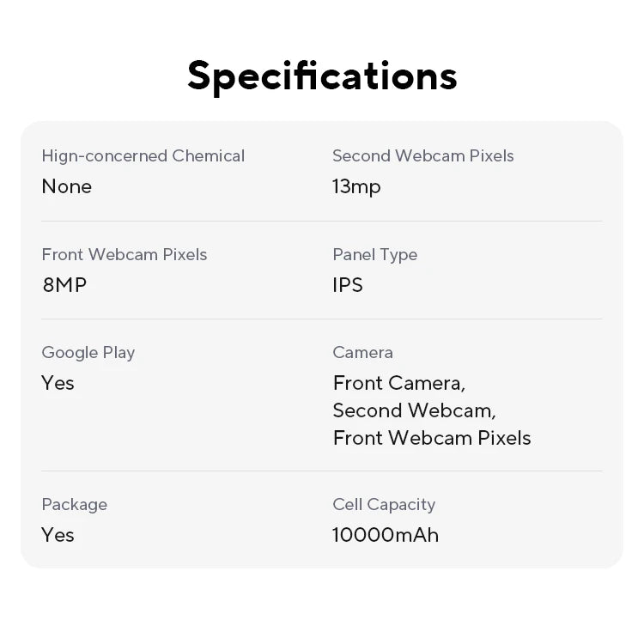Select the Second Webcam Pixels label
This screenshot has width=644, height=644.
point(423,156)
